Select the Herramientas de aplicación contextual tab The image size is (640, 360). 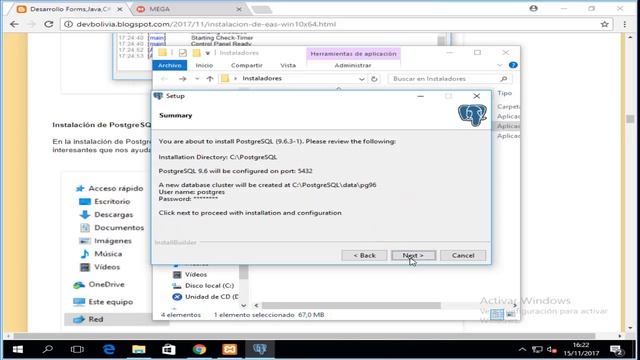click(x=353, y=53)
